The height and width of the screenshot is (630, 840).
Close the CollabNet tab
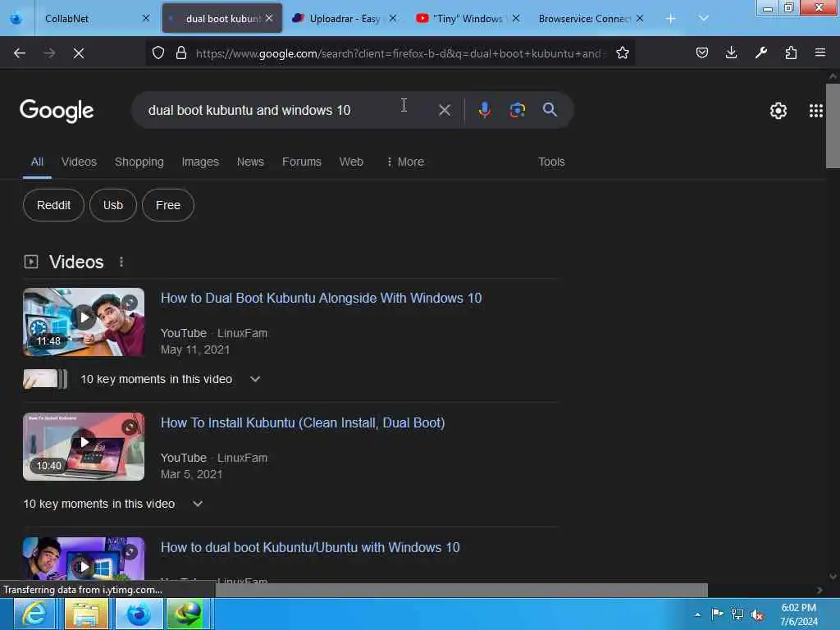click(x=146, y=18)
